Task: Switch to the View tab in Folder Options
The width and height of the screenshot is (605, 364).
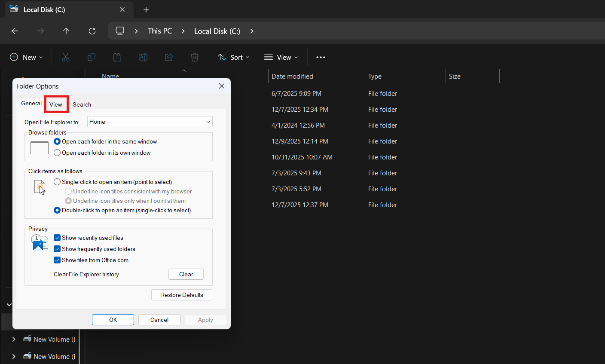Action: coord(56,104)
